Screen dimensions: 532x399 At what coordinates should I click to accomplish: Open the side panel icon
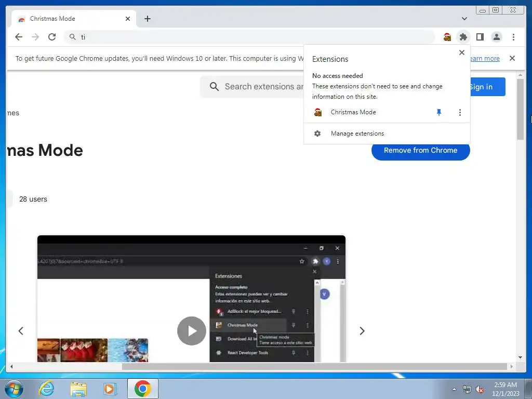(x=480, y=37)
